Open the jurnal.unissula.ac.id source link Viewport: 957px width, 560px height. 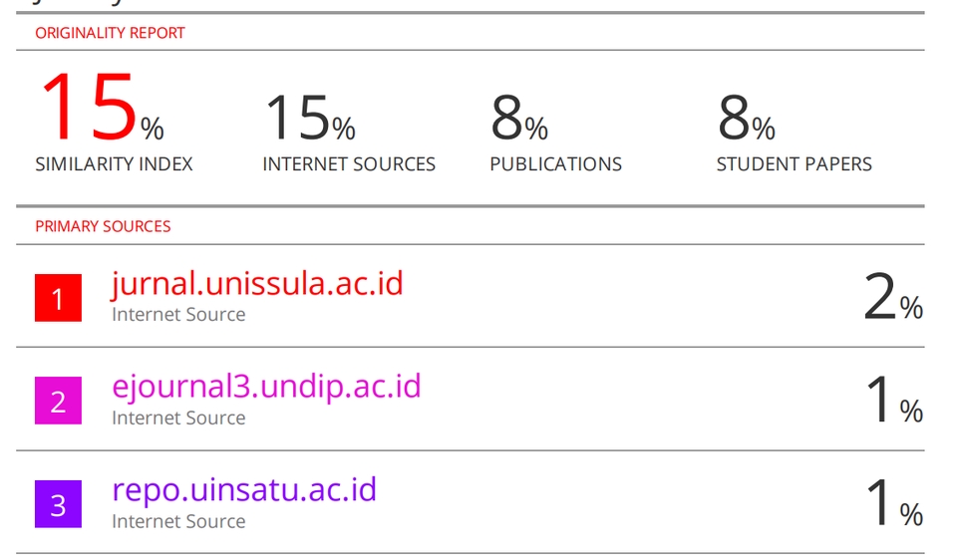click(257, 284)
